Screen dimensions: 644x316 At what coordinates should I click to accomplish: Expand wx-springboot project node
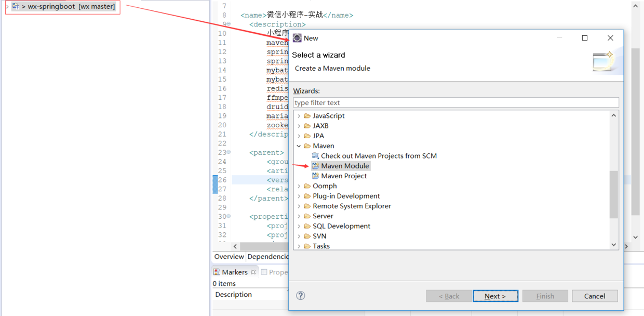click(x=7, y=7)
